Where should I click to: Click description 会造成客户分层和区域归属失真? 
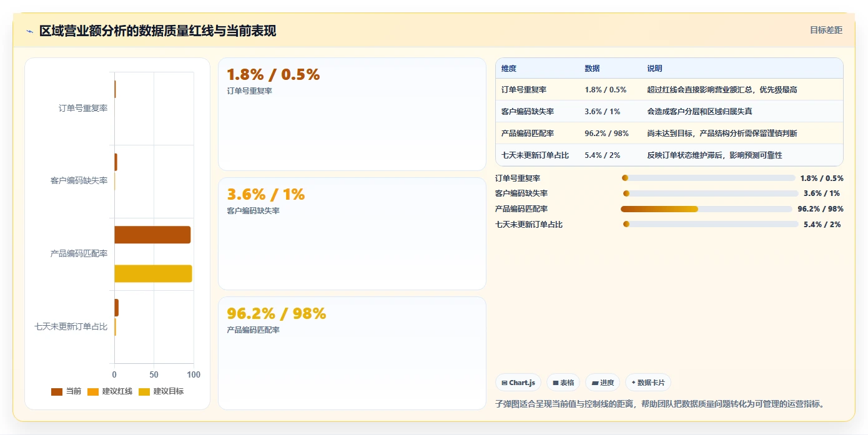coord(699,112)
